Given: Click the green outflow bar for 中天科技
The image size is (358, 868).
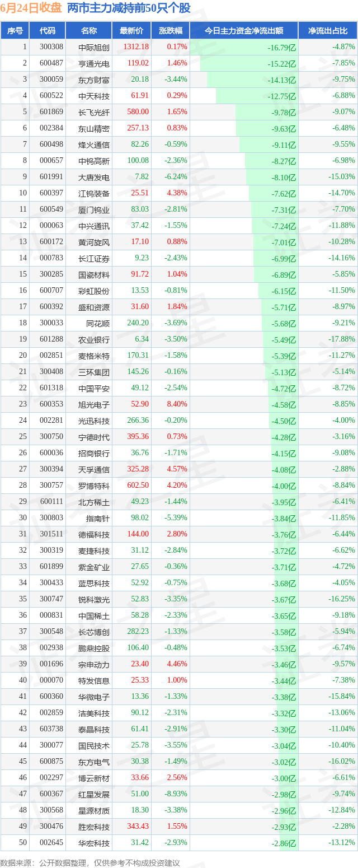Looking at the screenshot, I should 256,96.
